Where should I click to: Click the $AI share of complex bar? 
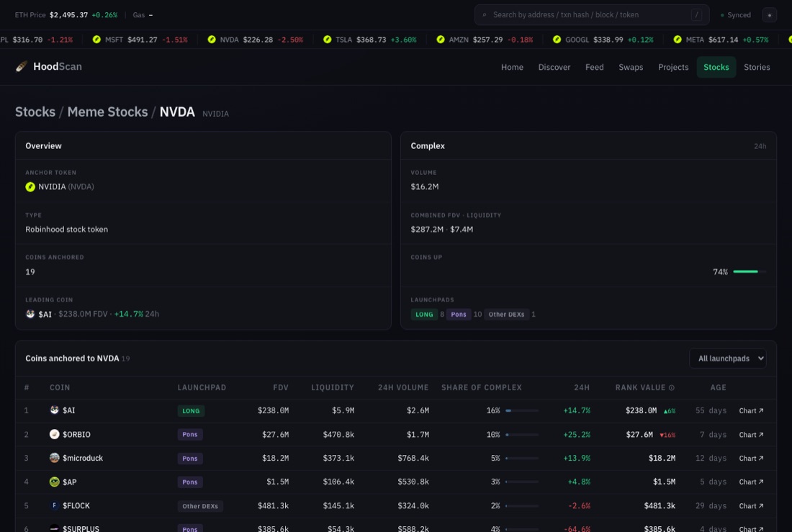click(x=522, y=411)
